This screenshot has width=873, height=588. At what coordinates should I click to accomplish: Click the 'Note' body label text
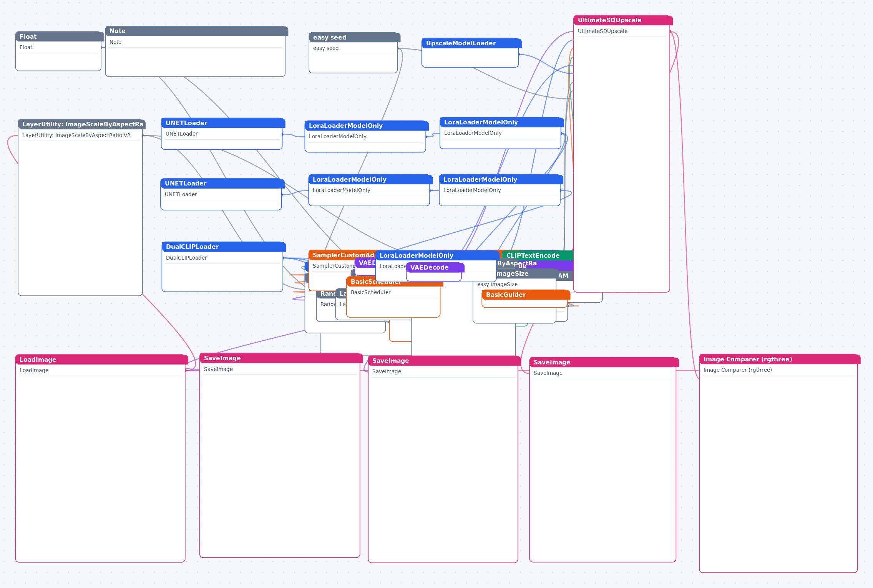coord(115,42)
